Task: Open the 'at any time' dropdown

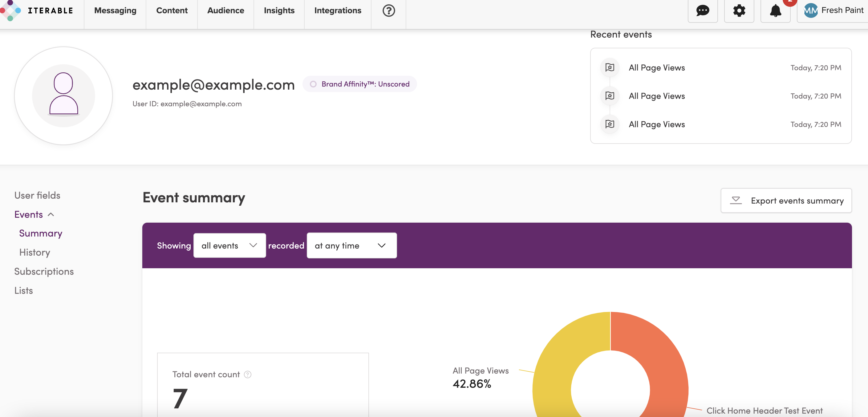Action: 351,245
